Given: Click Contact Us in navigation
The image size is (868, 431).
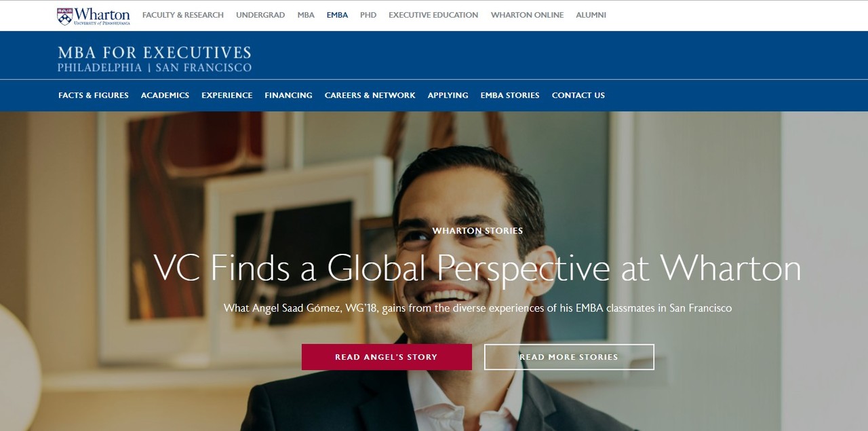Looking at the screenshot, I should tap(578, 95).
